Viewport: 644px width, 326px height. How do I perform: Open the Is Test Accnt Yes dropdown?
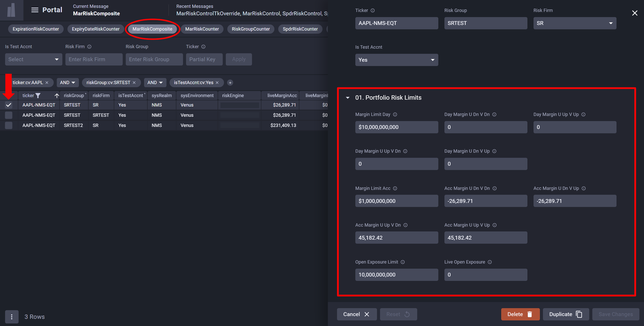click(x=396, y=60)
